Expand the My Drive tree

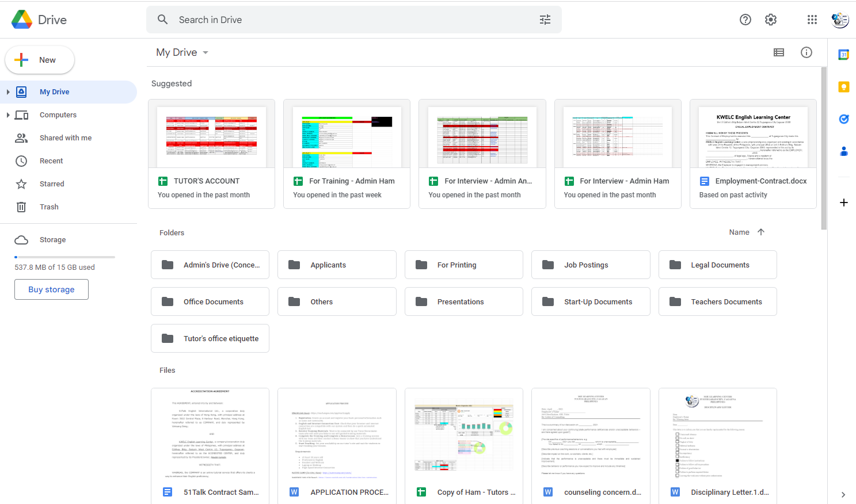point(8,92)
